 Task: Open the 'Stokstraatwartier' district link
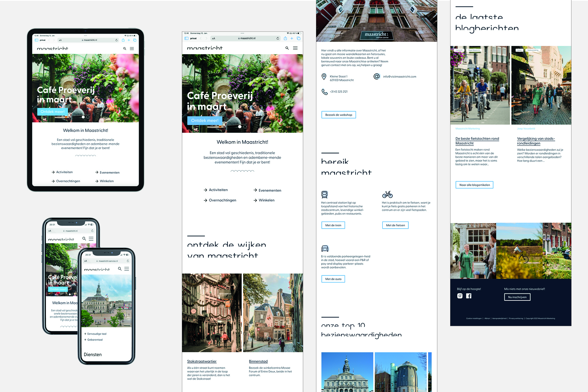202,361
